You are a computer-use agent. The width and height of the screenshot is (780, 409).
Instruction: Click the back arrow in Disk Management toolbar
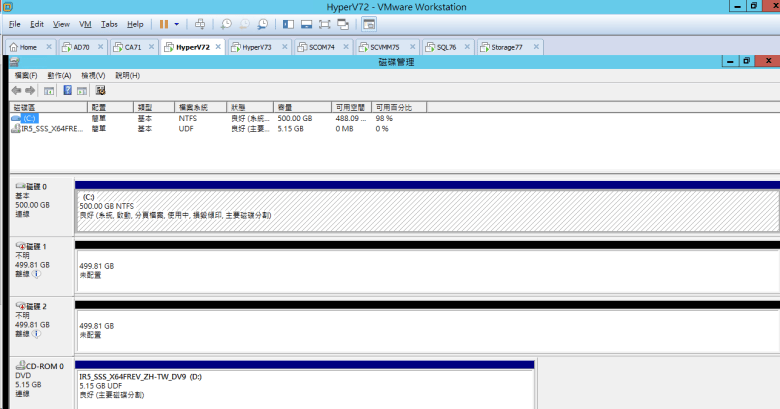click(16, 90)
